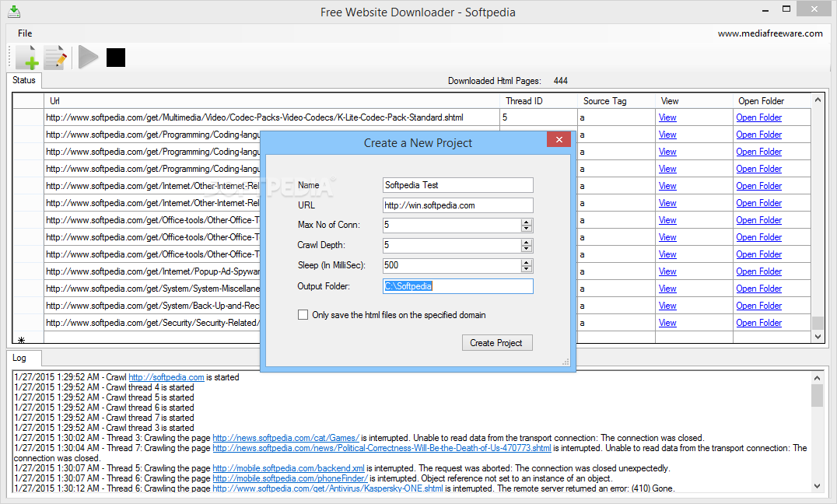Image resolution: width=837 pixels, height=504 pixels.
Task: Click the Create Project button
Action: tap(496, 343)
